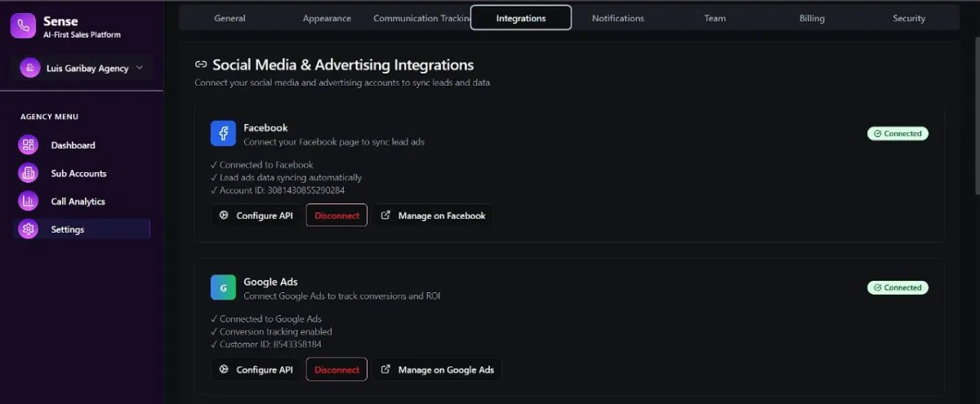Disconnect the Google Ads integration
Screen dimensions: 980x404
(336, 370)
